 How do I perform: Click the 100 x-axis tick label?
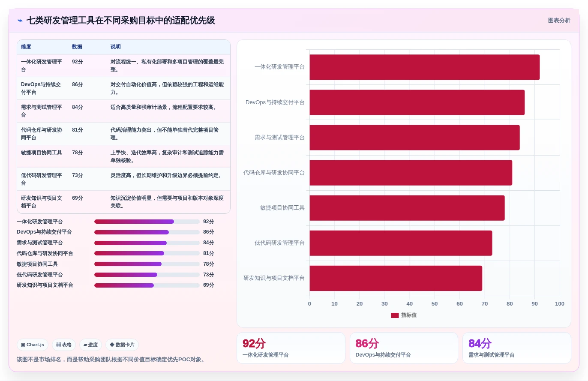(x=560, y=304)
